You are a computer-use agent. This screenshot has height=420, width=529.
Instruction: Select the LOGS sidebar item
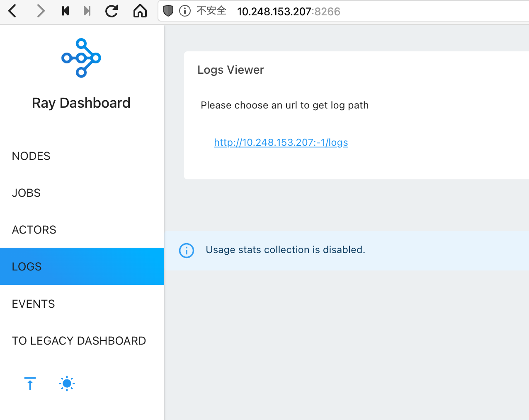tap(82, 266)
